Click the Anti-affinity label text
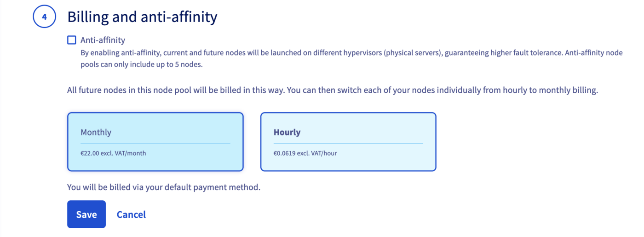This screenshot has width=644, height=237. pyautogui.click(x=103, y=40)
